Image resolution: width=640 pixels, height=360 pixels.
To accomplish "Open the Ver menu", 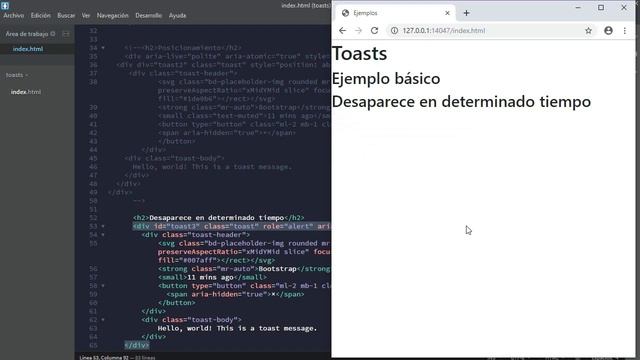I will click(x=86, y=16).
